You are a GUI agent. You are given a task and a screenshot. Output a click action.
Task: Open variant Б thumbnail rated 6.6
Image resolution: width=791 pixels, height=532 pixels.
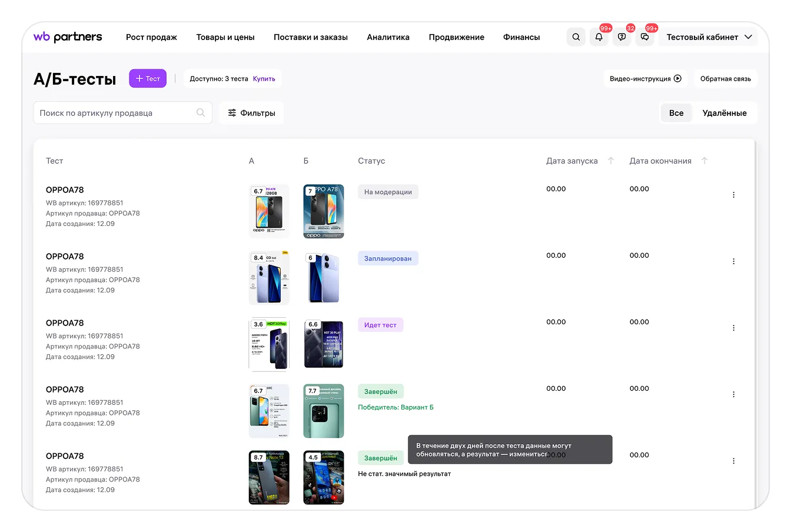(x=324, y=344)
